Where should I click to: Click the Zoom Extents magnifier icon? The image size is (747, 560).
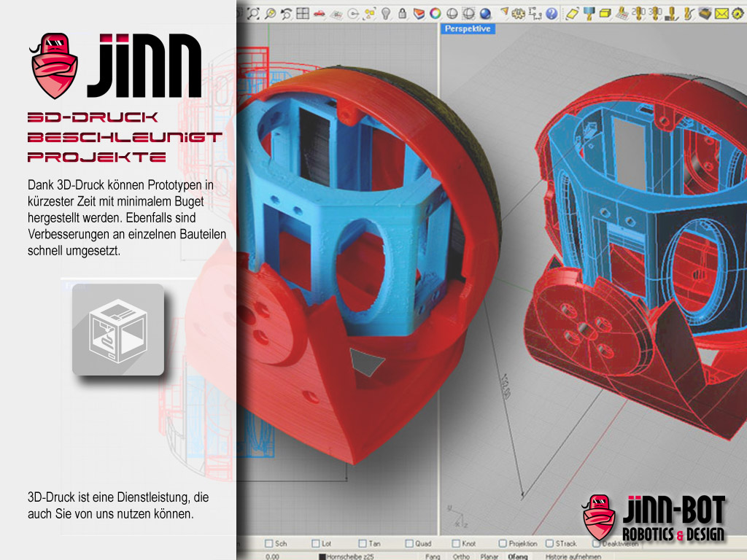point(252,13)
